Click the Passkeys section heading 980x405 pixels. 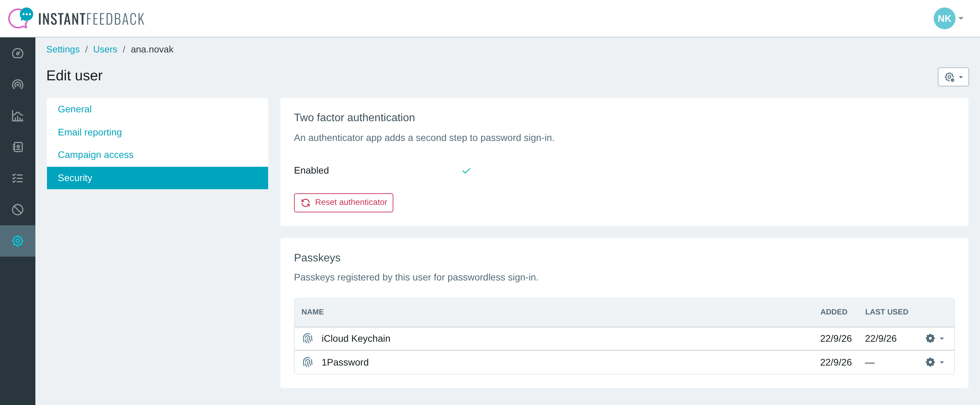[x=317, y=258]
